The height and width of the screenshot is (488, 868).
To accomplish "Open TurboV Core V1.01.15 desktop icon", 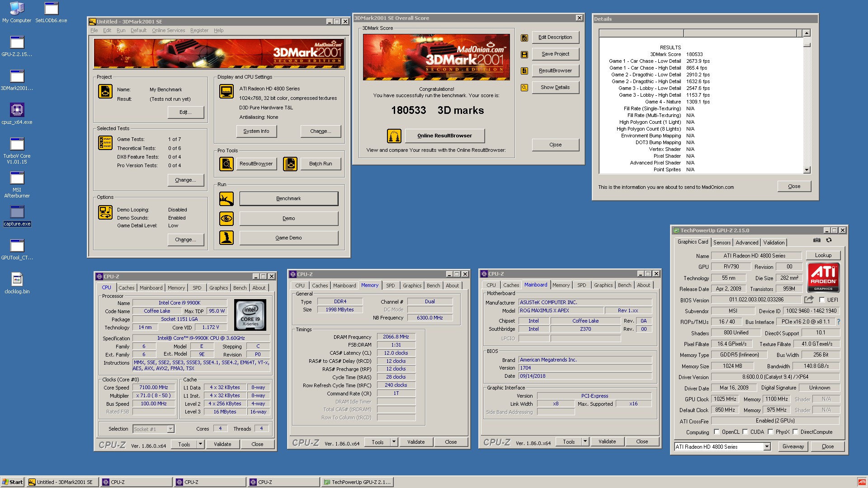I will [17, 151].
